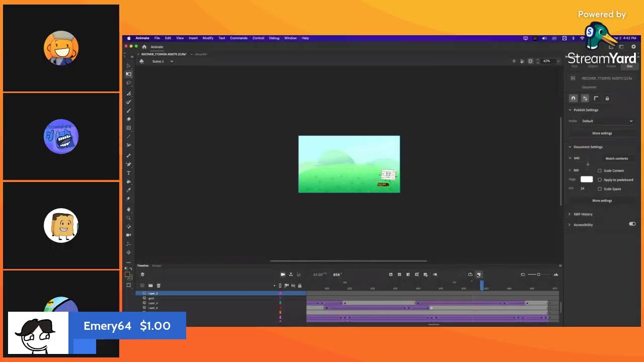The width and height of the screenshot is (644, 362).
Task: Select the Zoom magnifier tool
Action: point(128,218)
